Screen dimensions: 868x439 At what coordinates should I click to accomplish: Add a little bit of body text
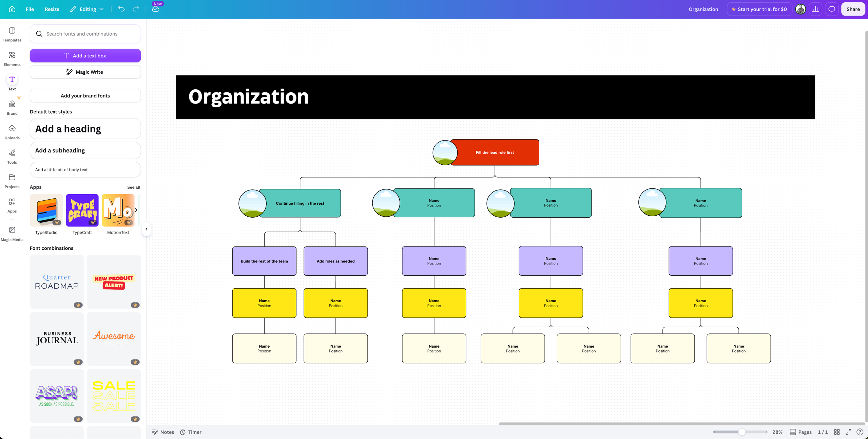85,169
